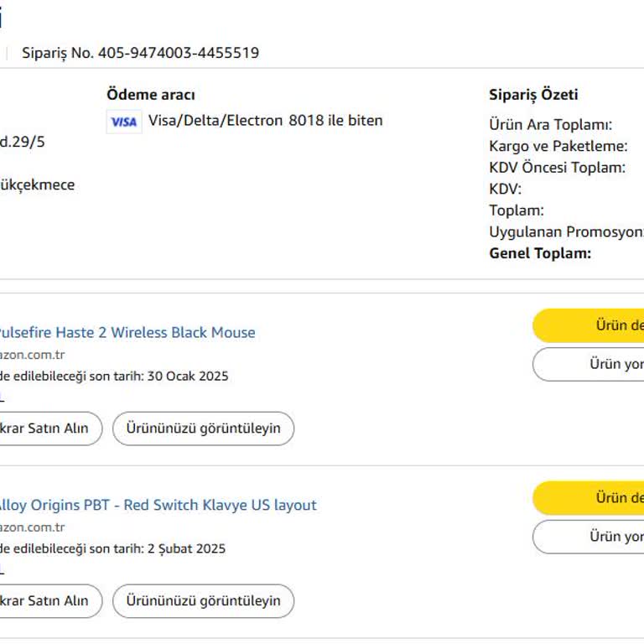Screen dimensions: 644x644
Task: Click the Ürün Ara Toplamı label
Action: click(x=550, y=124)
